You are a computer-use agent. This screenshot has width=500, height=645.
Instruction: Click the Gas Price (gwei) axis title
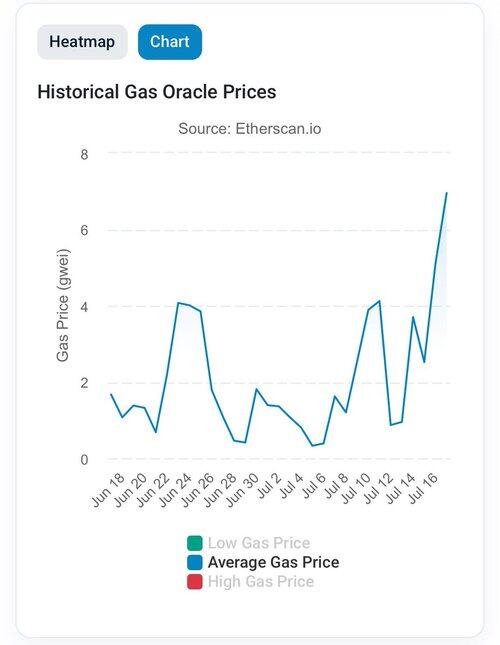[63, 306]
